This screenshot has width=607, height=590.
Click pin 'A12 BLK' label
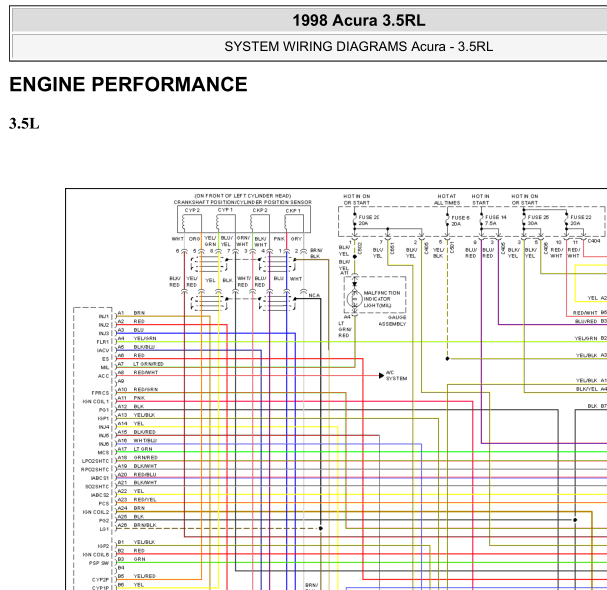pos(131,406)
